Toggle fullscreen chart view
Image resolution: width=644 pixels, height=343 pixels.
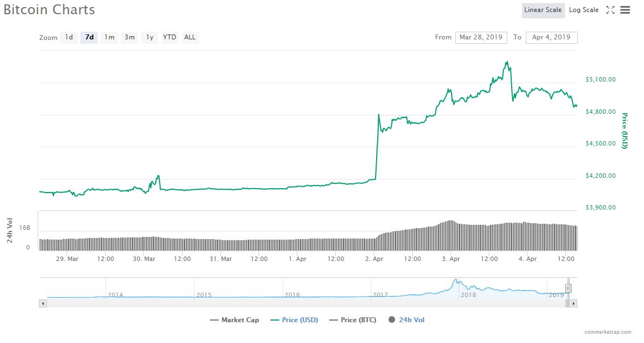tap(611, 10)
